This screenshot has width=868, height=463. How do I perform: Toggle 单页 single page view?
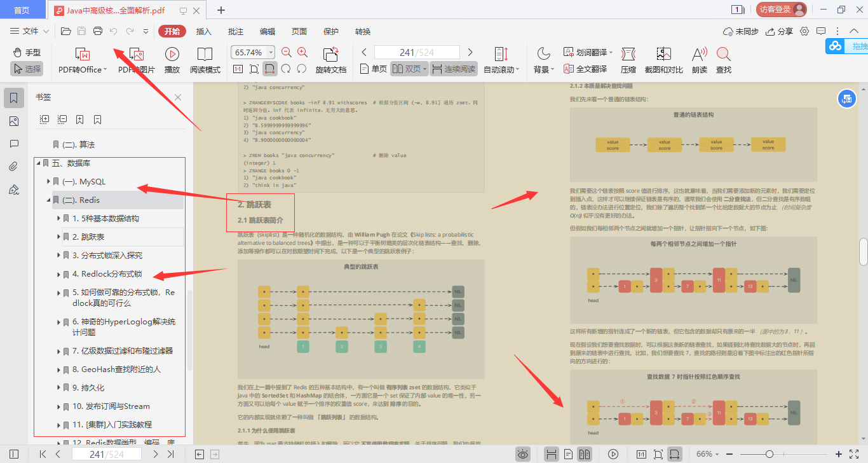click(373, 69)
